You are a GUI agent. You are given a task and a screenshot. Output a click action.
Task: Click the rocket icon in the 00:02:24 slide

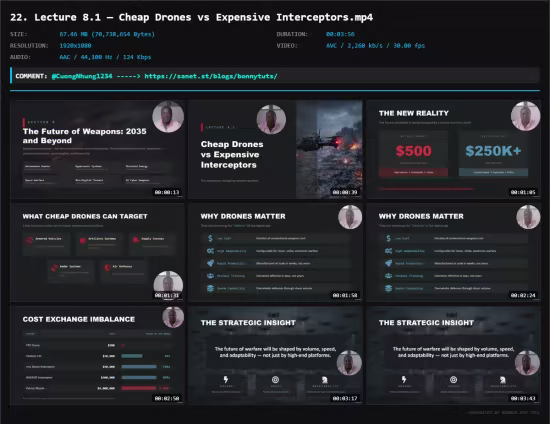[x=388, y=263]
